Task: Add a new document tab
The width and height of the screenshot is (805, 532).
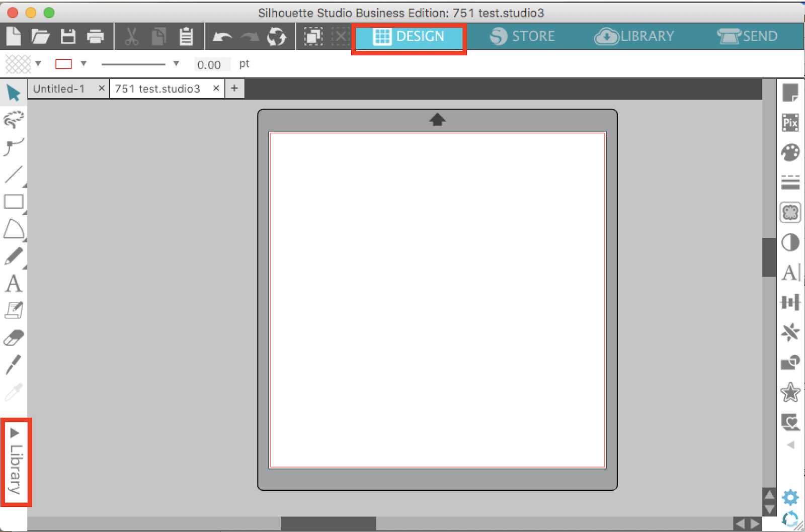Action: click(234, 88)
